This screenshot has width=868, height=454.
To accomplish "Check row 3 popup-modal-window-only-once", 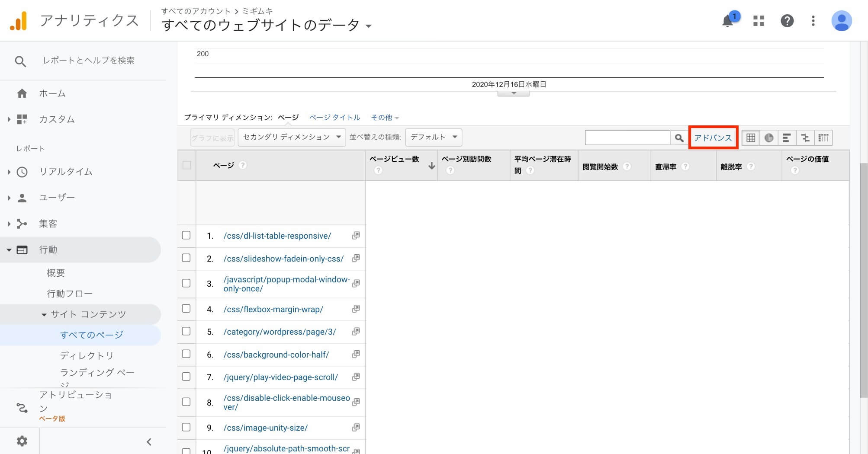I will [186, 283].
